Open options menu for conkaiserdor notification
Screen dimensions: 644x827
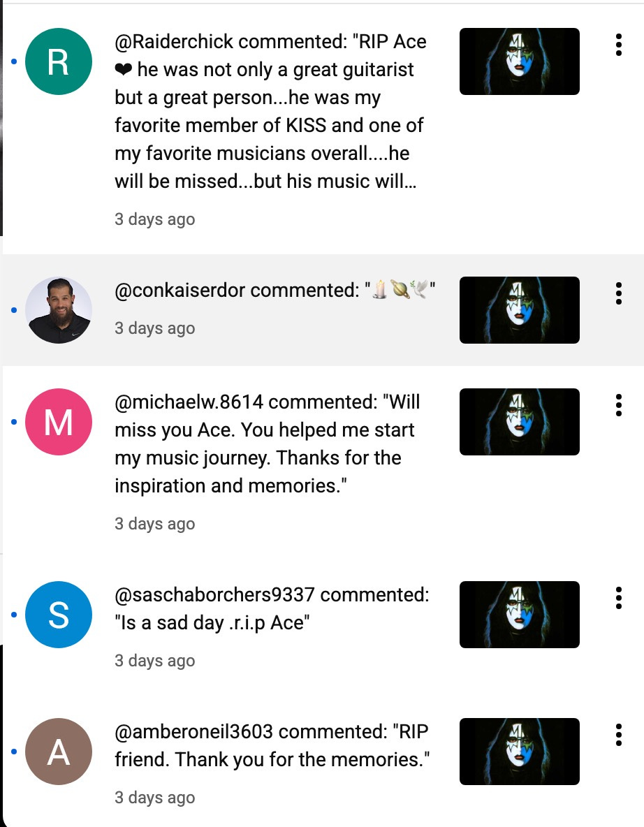pyautogui.click(x=619, y=293)
